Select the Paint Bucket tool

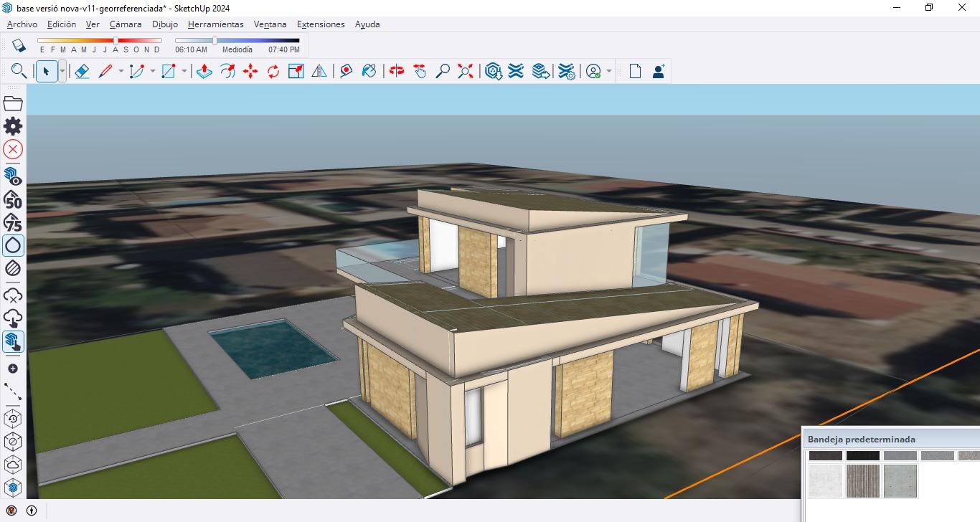[369, 71]
